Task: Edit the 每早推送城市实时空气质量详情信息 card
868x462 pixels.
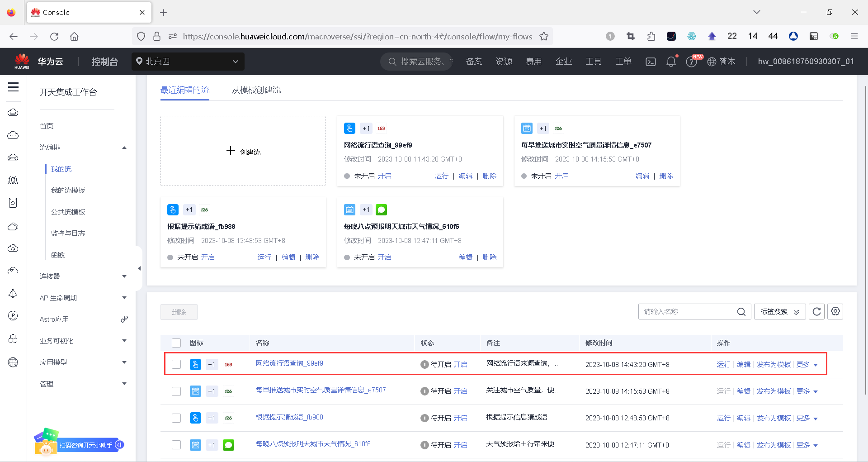Action: [642, 176]
